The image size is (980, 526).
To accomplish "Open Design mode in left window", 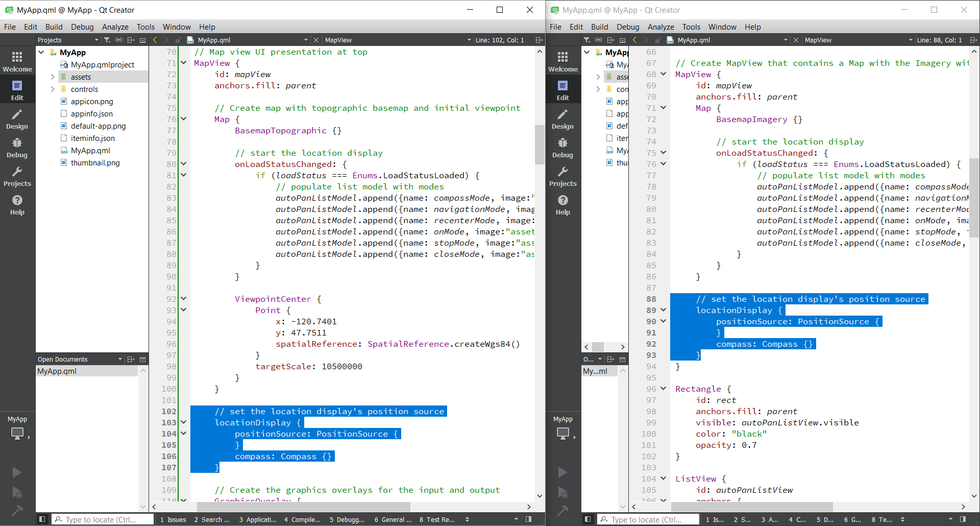I will click(x=17, y=118).
